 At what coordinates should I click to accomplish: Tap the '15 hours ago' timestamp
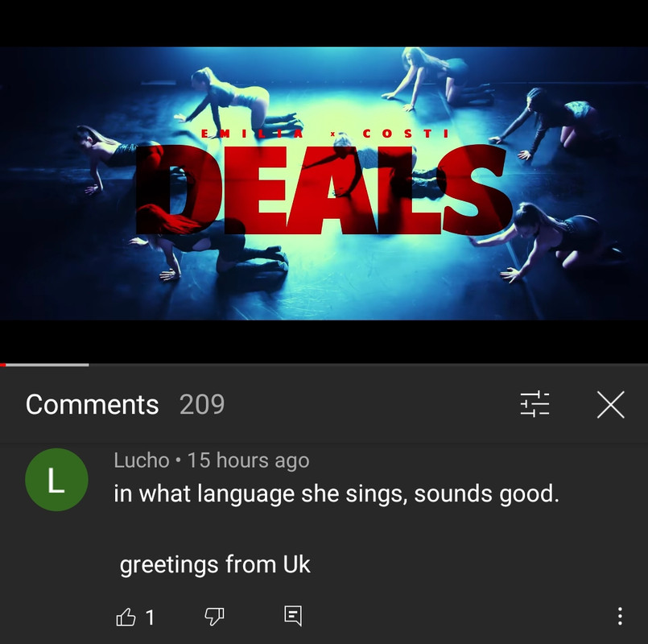pyautogui.click(x=249, y=460)
